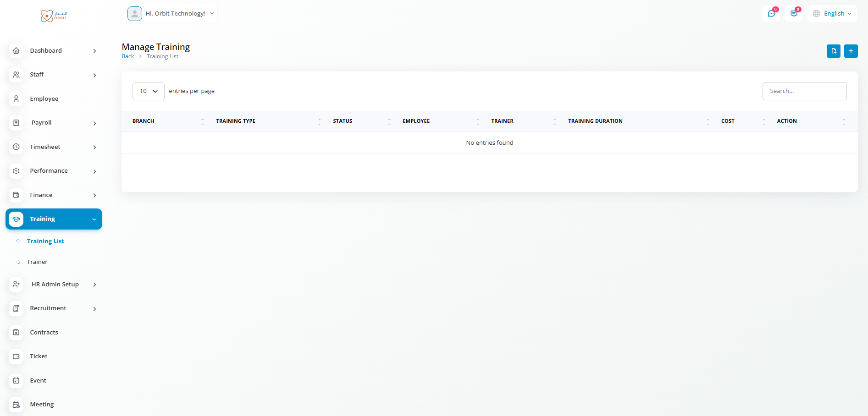Click the Search input field
The image size is (868, 416).
[x=804, y=91]
